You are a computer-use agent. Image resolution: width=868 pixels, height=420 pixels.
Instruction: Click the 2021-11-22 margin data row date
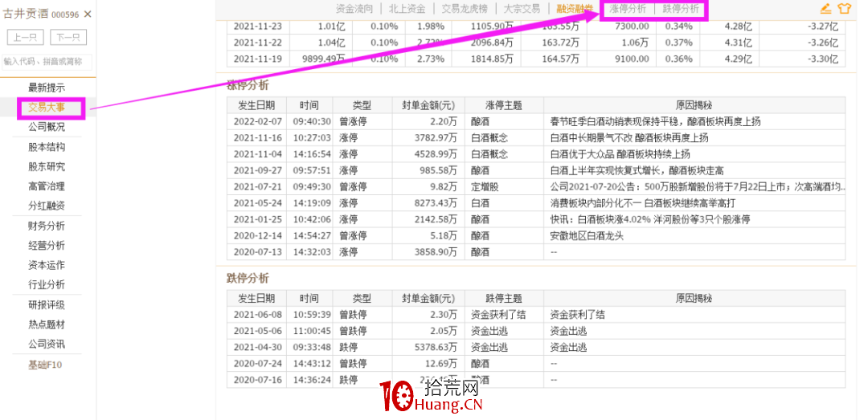(258, 42)
